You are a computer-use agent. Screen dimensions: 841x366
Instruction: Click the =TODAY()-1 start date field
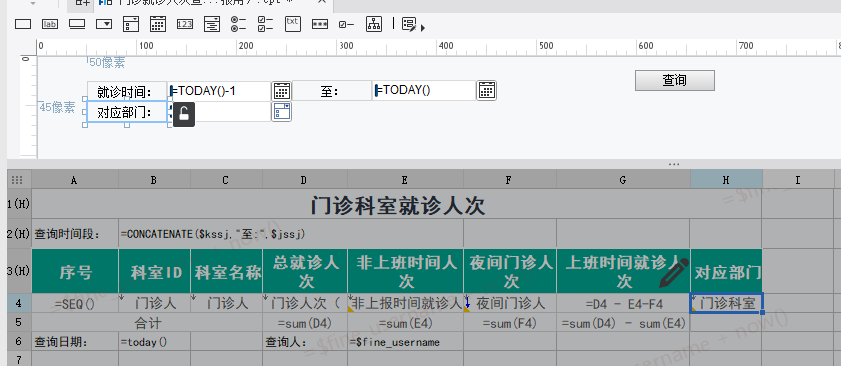(x=219, y=91)
